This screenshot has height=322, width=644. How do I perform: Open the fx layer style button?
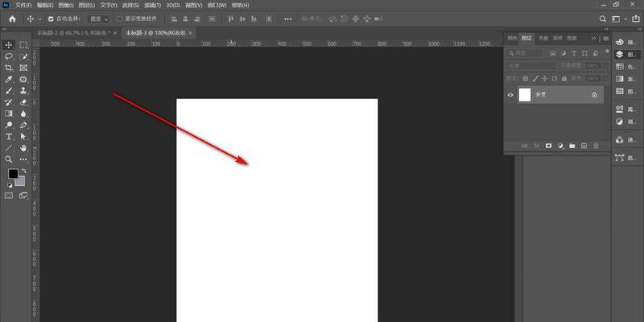[x=536, y=146]
